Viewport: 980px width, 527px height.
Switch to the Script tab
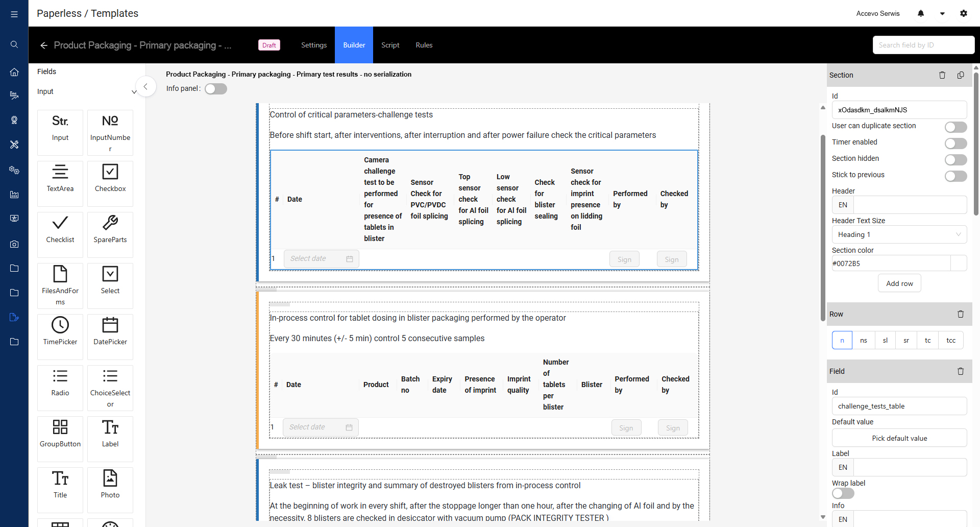(x=390, y=45)
